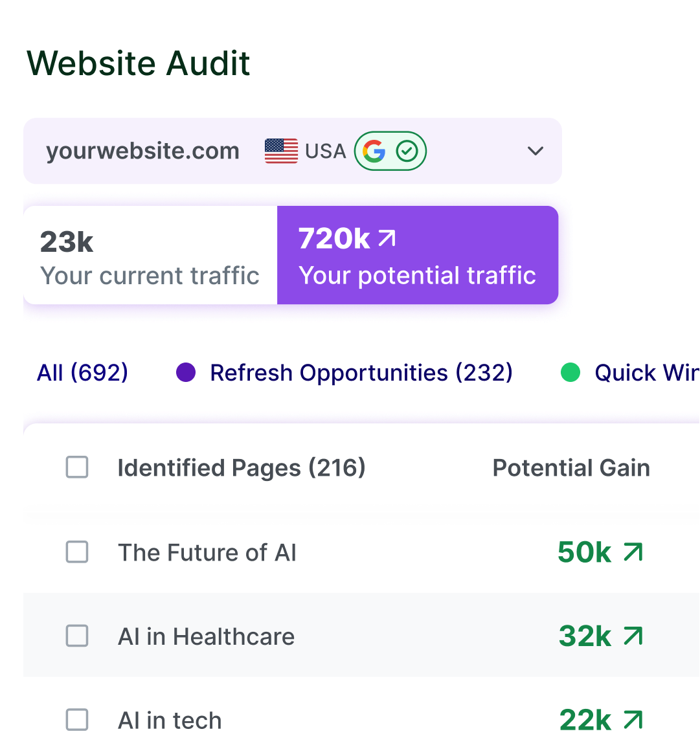Viewport: 700px width, 738px height.
Task: Click the arrow icon beside 720k
Action: (387, 239)
